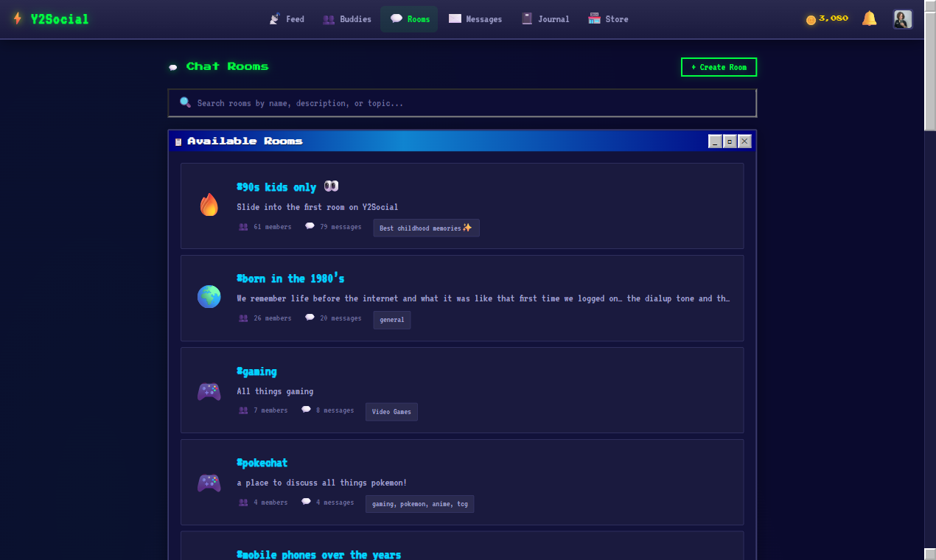Switch to the Messages tab
The width and height of the screenshot is (936, 560).
(475, 18)
